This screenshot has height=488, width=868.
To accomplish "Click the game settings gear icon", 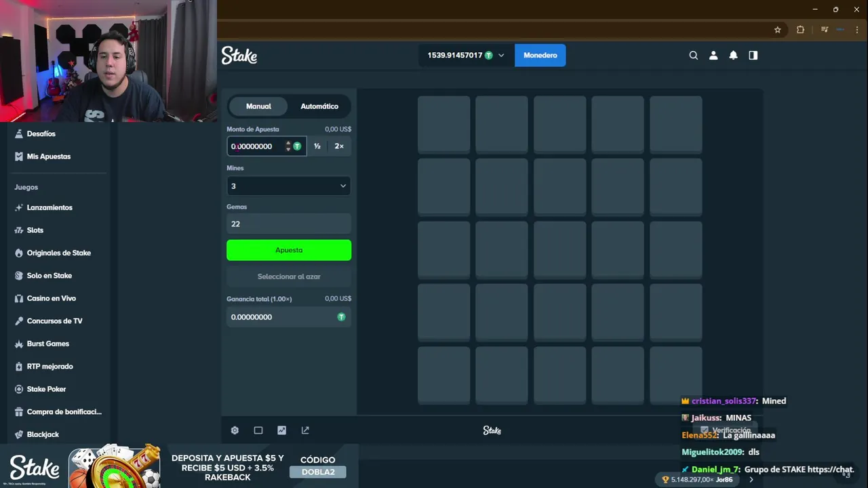I will point(235,430).
